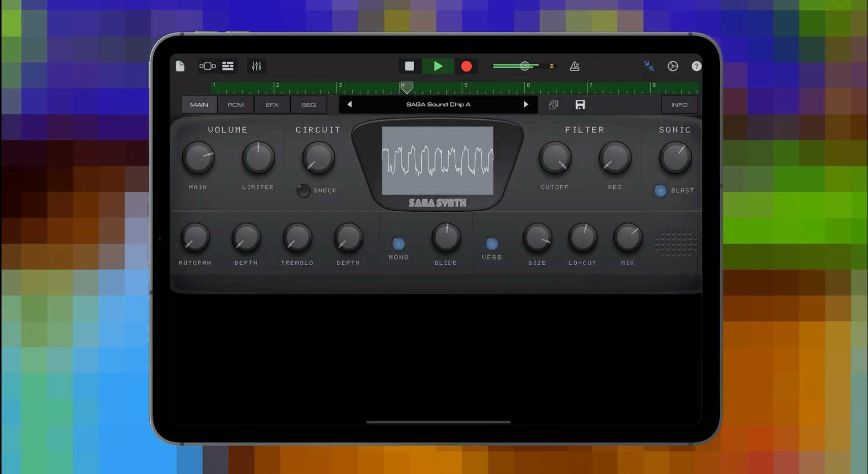Viewport: 868px width, 474px height.
Task: Click the CIRCUIT knob
Action: pyautogui.click(x=318, y=158)
